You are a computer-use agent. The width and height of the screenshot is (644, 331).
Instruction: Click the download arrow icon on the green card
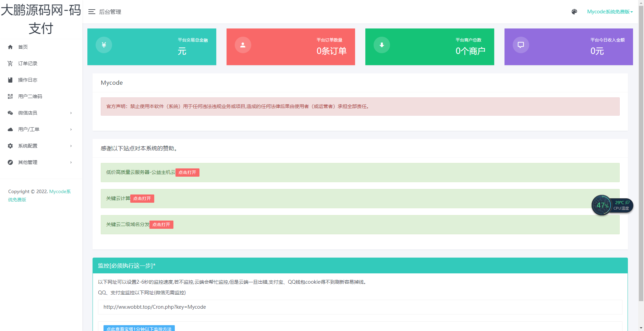pos(381,45)
